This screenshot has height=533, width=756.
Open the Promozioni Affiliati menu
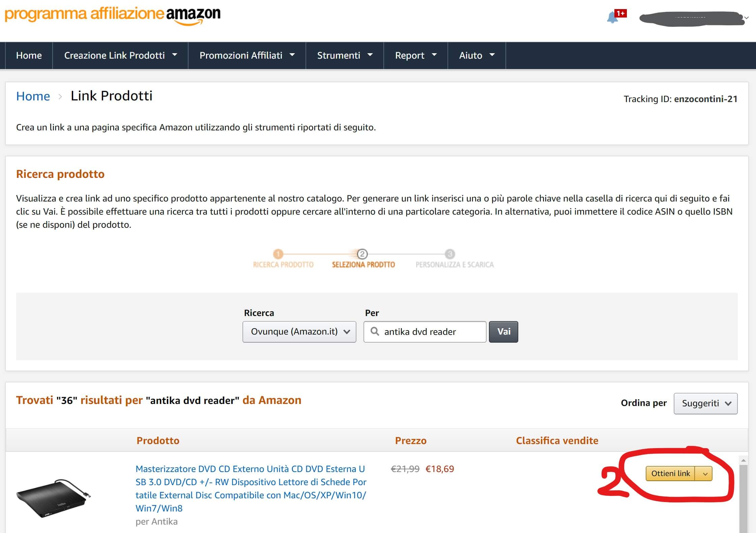tap(247, 56)
